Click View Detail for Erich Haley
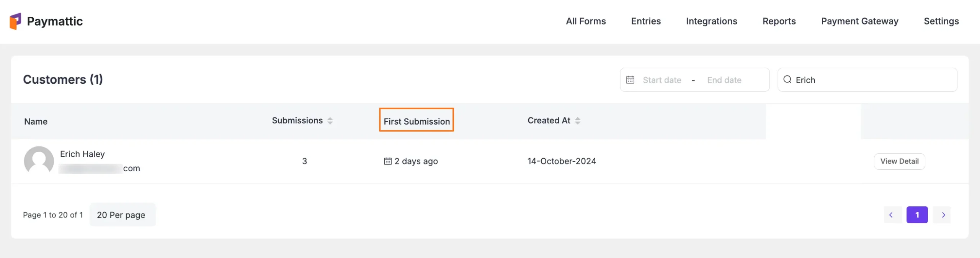980x258 pixels. pyautogui.click(x=899, y=161)
